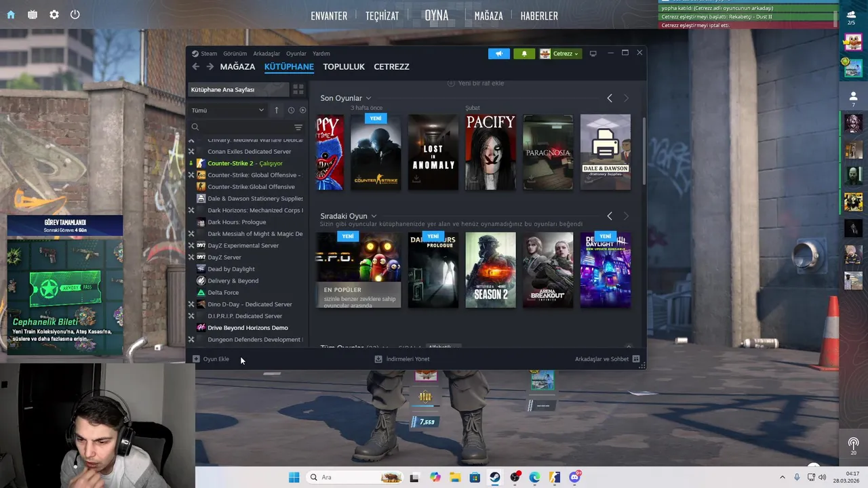Open the Görünüm menu

tap(235, 54)
